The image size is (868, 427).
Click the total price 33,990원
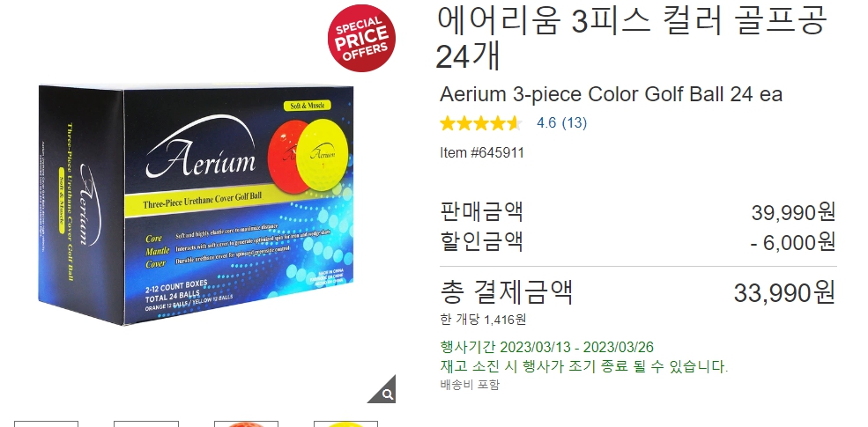[784, 292]
